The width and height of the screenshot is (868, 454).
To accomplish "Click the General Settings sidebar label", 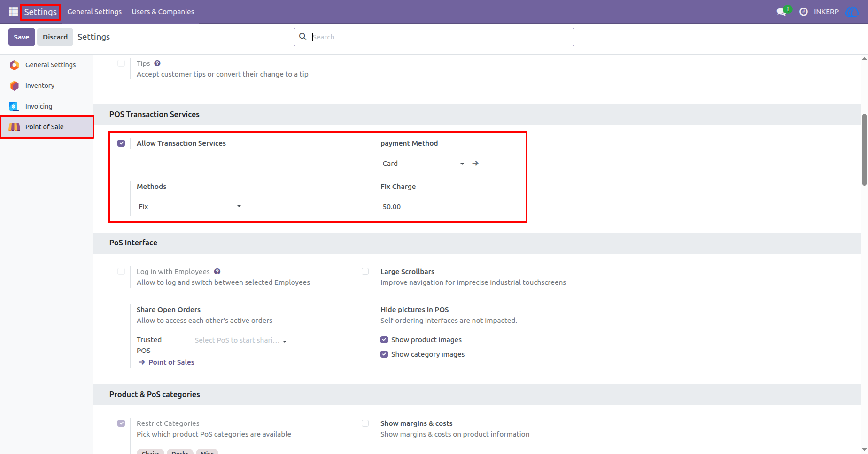I will [51, 65].
